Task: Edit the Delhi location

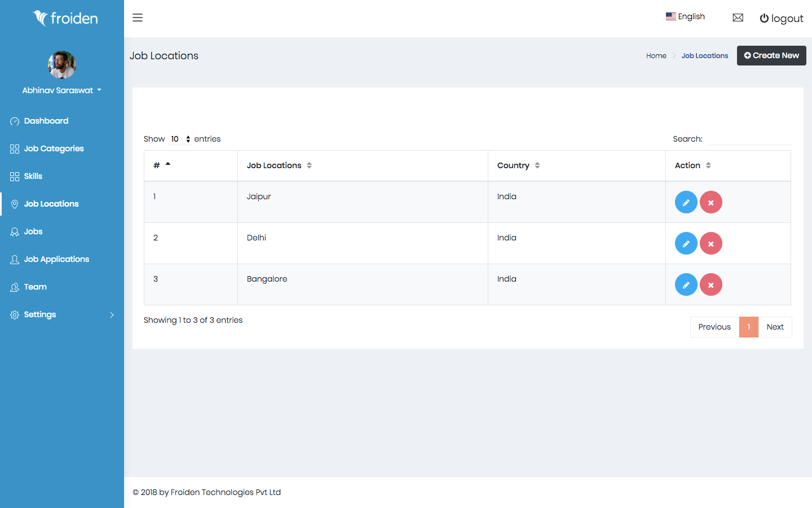Action: pyautogui.click(x=686, y=243)
